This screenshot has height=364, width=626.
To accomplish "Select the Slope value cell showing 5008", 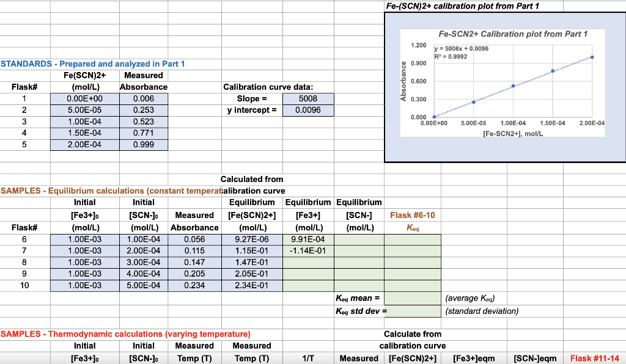I will [308, 98].
